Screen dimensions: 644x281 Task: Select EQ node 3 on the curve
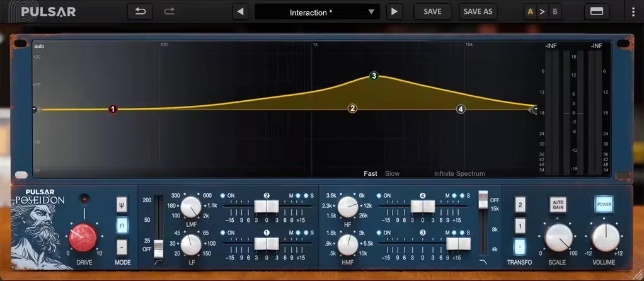pyautogui.click(x=374, y=76)
